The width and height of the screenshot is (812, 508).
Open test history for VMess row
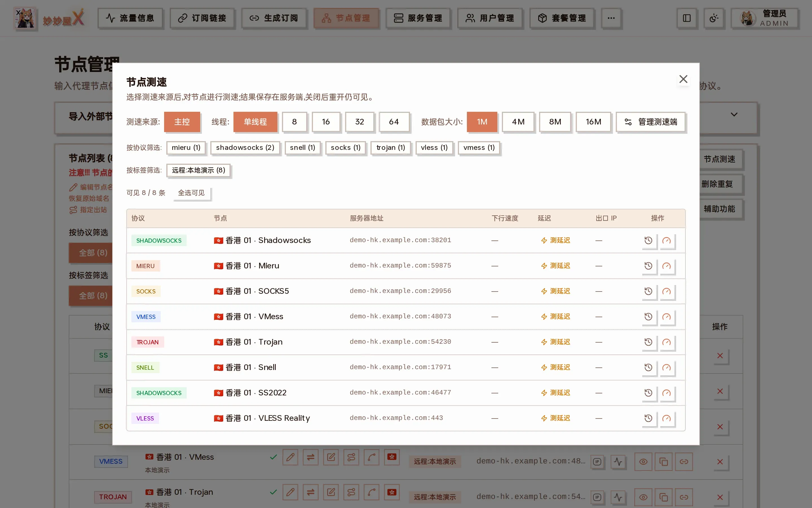[648, 316]
